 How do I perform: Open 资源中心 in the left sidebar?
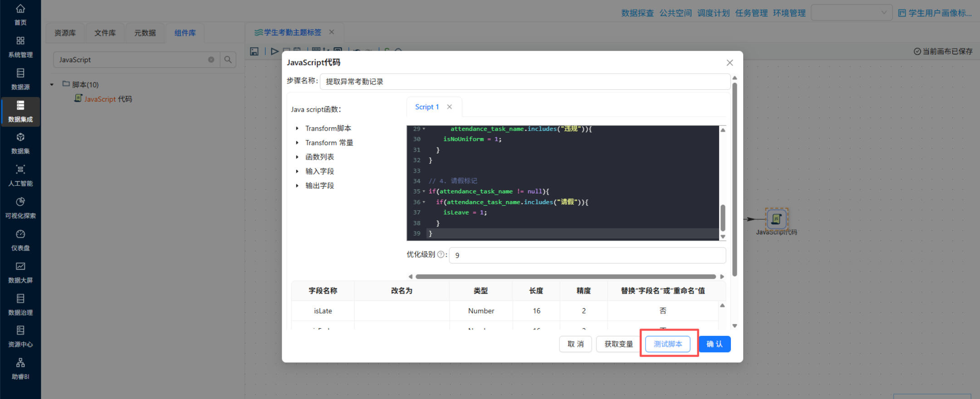coord(20,336)
